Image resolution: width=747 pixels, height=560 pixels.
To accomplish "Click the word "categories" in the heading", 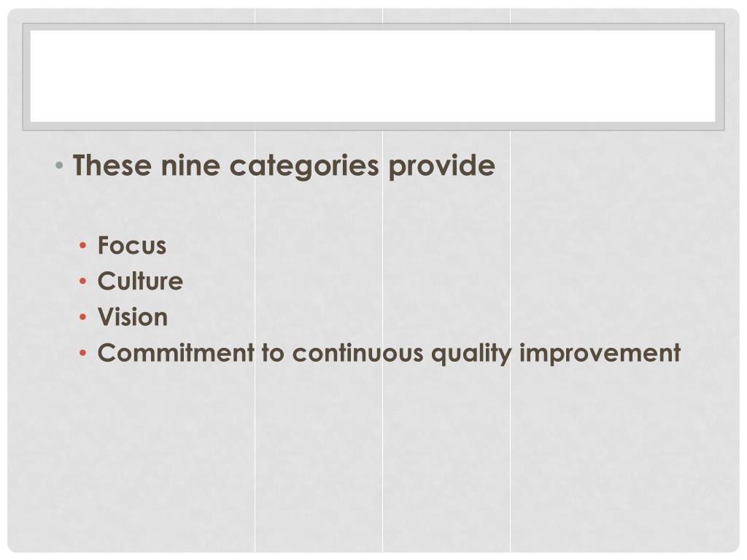I will 304,167.
